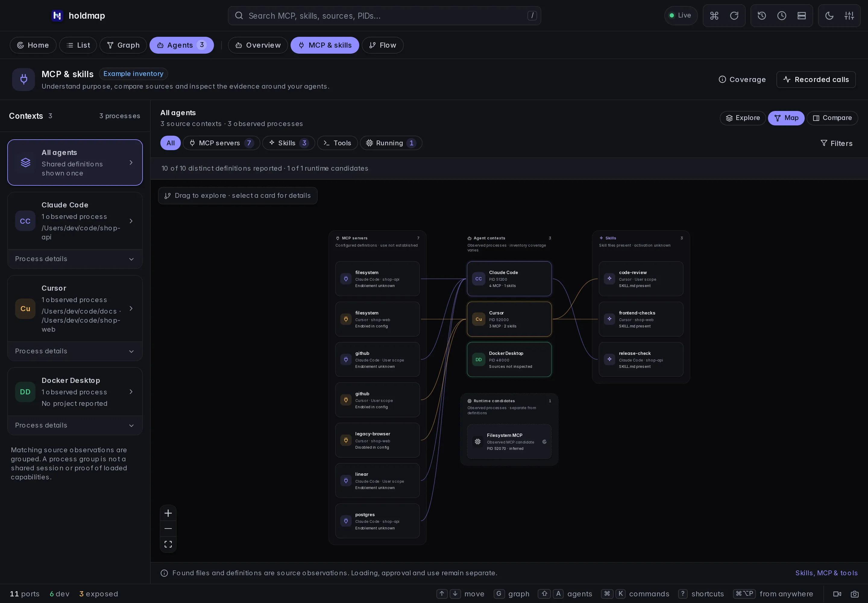
Task: Click the Cu avatar in Contexts list
Action: tap(25, 309)
